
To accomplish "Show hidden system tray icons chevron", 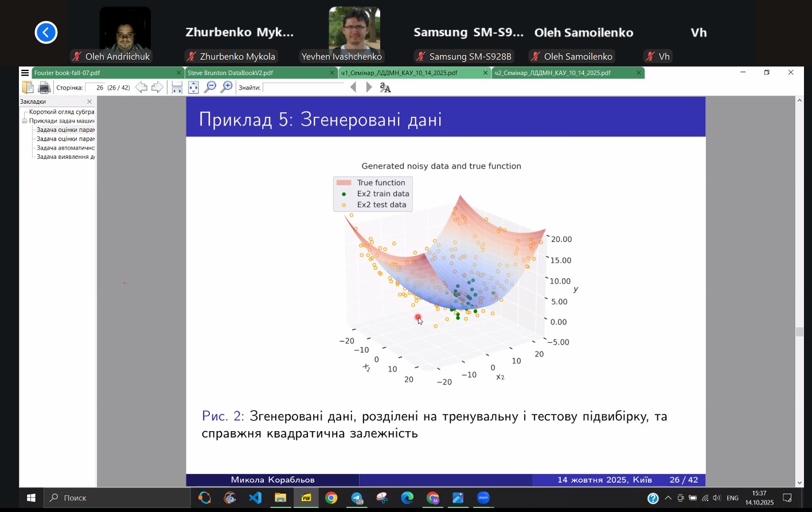I will pyautogui.click(x=668, y=498).
